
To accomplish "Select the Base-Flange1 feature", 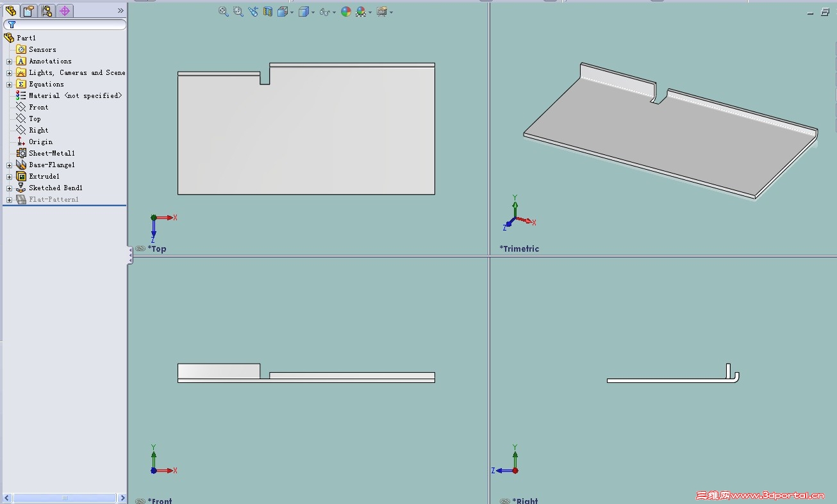I will pos(52,165).
